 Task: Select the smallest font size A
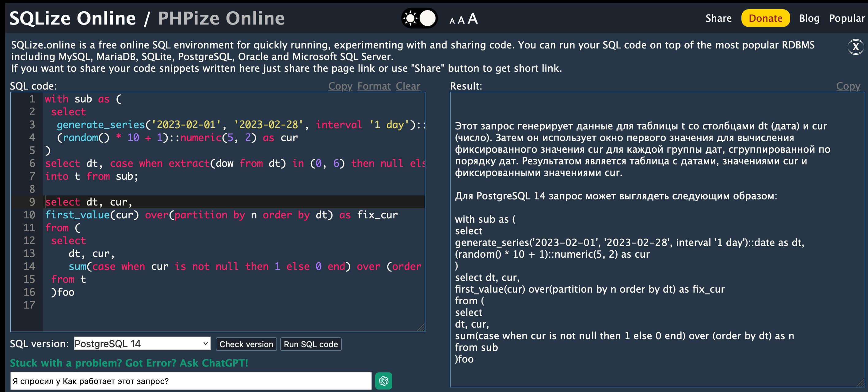click(x=452, y=21)
